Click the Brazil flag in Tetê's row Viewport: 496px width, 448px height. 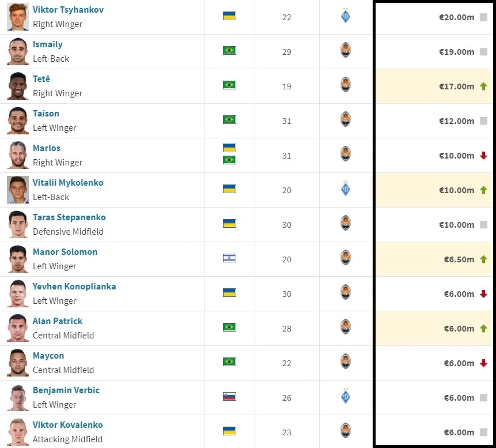229,85
